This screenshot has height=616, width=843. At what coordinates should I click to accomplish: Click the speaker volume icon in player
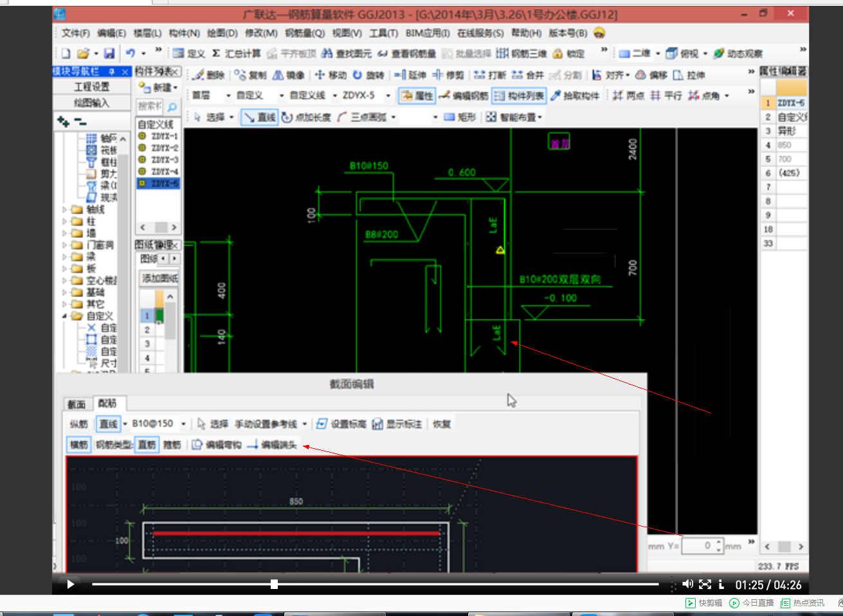pos(687,584)
